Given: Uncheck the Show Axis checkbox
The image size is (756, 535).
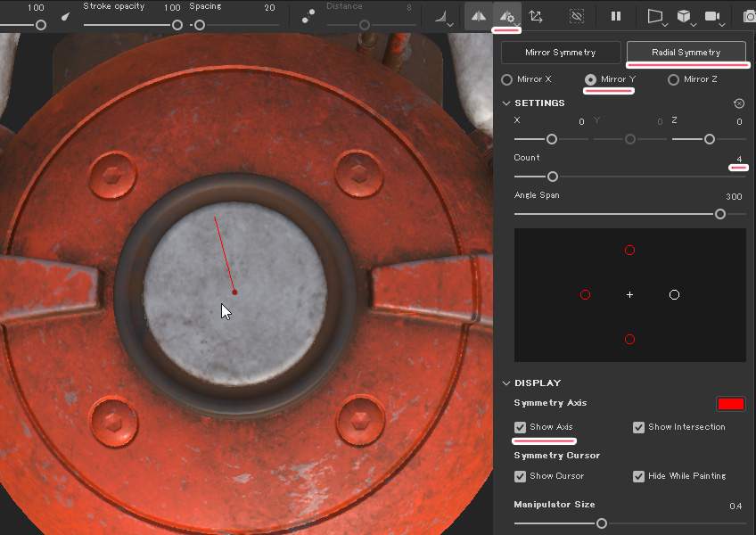Looking at the screenshot, I should pos(521,427).
